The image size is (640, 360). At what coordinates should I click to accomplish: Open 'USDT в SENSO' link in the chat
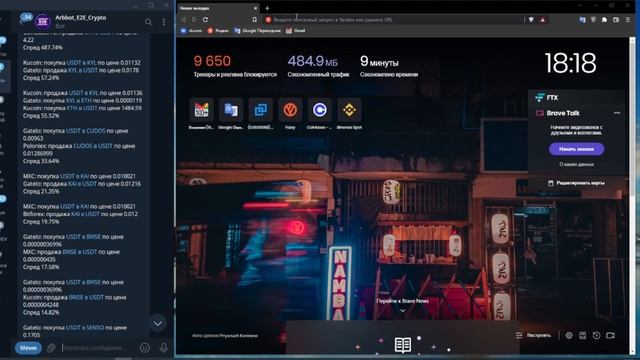coord(85,327)
